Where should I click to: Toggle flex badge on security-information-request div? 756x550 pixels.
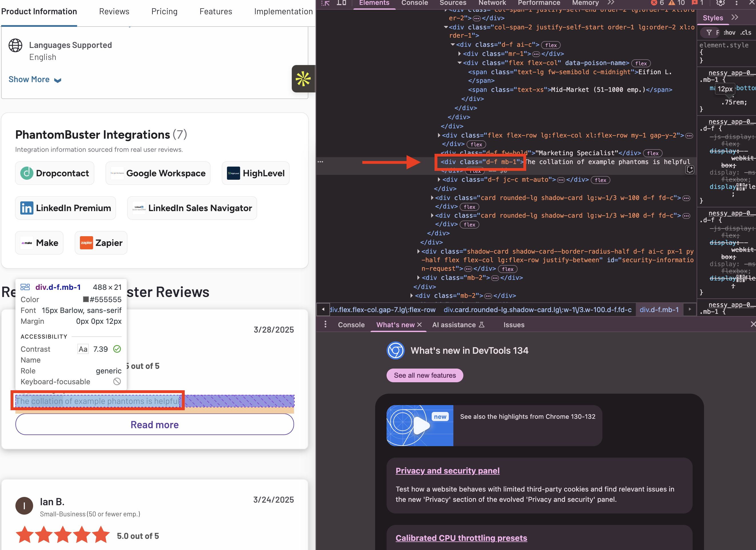coord(508,269)
